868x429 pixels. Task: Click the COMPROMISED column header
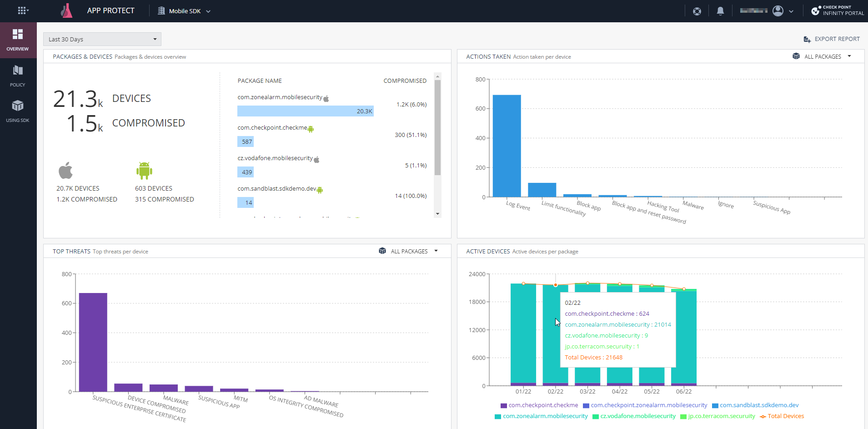(x=405, y=81)
